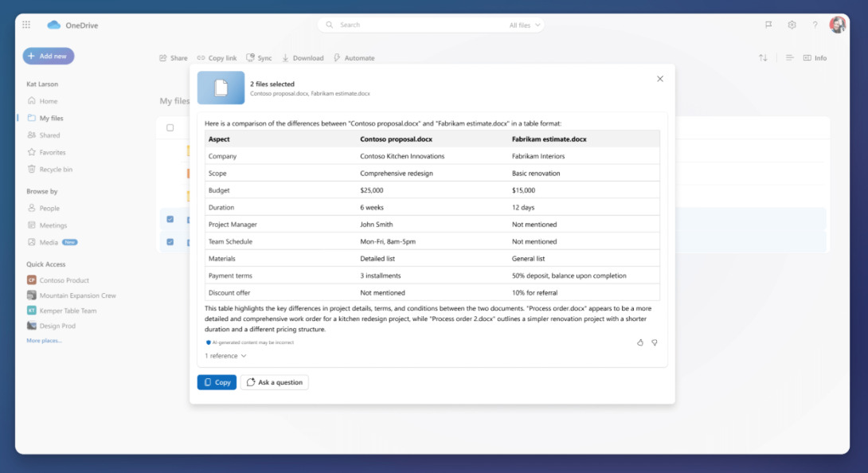The width and height of the screenshot is (868, 473).
Task: Click Copy link in the command bar
Action: click(x=217, y=57)
